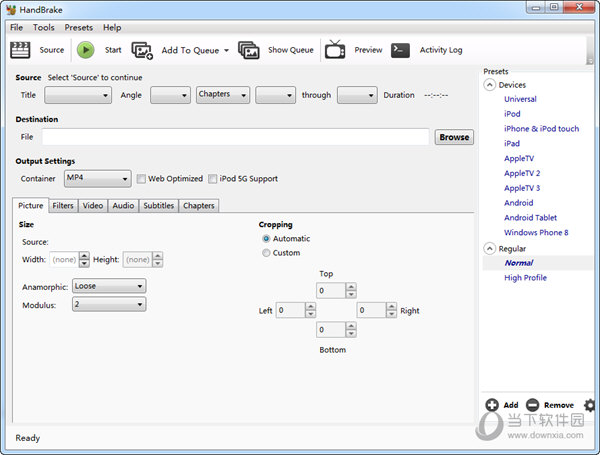The height and width of the screenshot is (455, 600).
Task: Open the start chapter dropdown before 'through'
Action: pyautogui.click(x=276, y=95)
